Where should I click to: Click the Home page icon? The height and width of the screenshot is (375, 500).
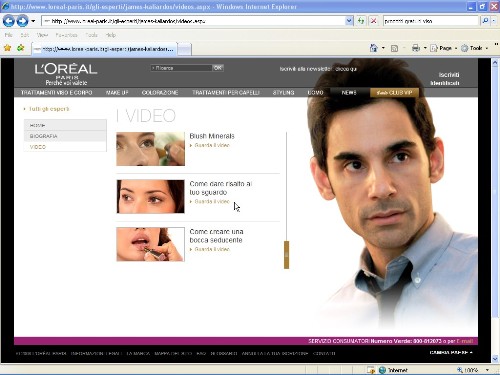[x=373, y=48]
